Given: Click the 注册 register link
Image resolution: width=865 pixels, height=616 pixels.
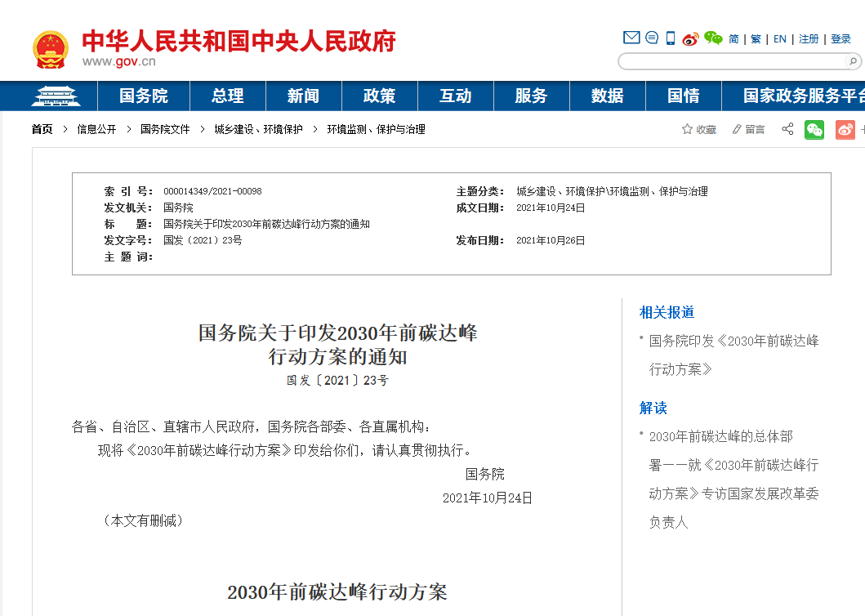Looking at the screenshot, I should tap(809, 38).
